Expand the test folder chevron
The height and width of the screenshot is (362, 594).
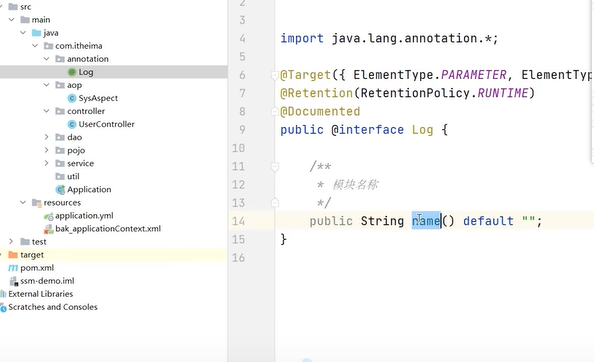pos(11,242)
